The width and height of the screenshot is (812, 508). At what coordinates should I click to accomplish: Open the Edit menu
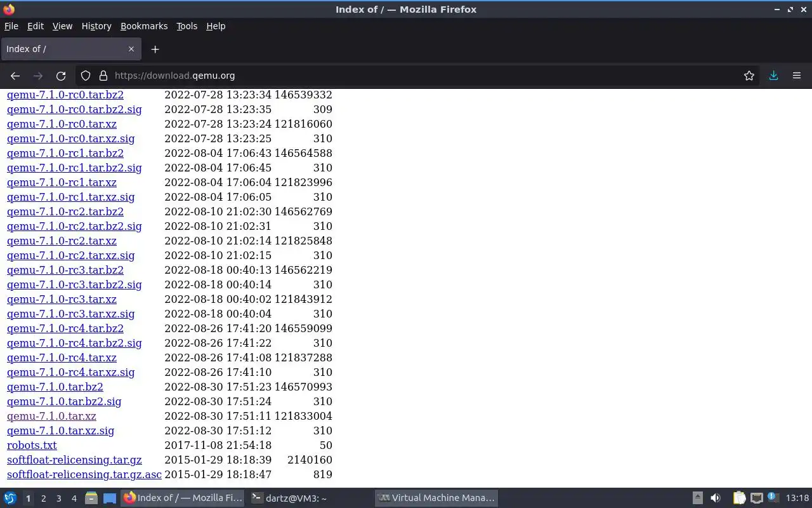(36, 26)
